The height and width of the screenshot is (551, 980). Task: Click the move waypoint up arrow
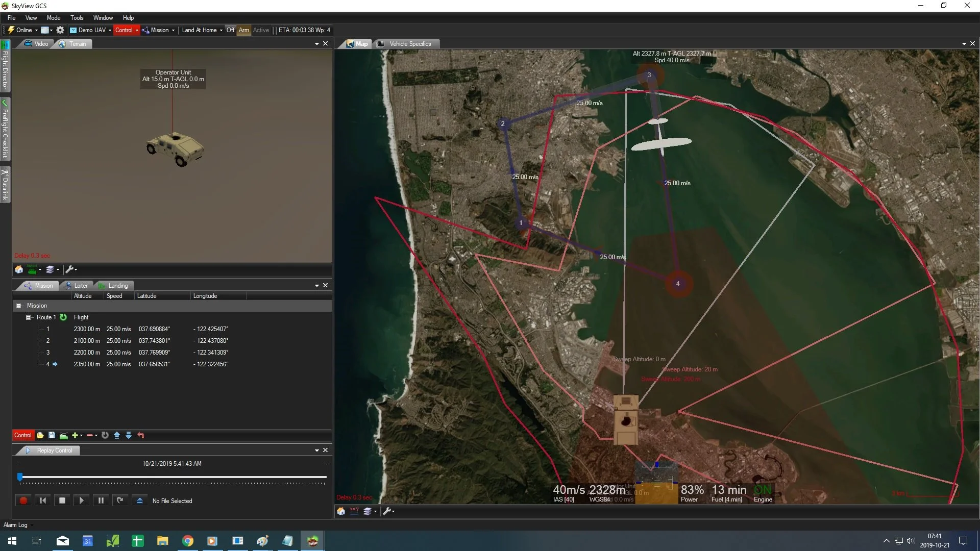pyautogui.click(x=117, y=435)
